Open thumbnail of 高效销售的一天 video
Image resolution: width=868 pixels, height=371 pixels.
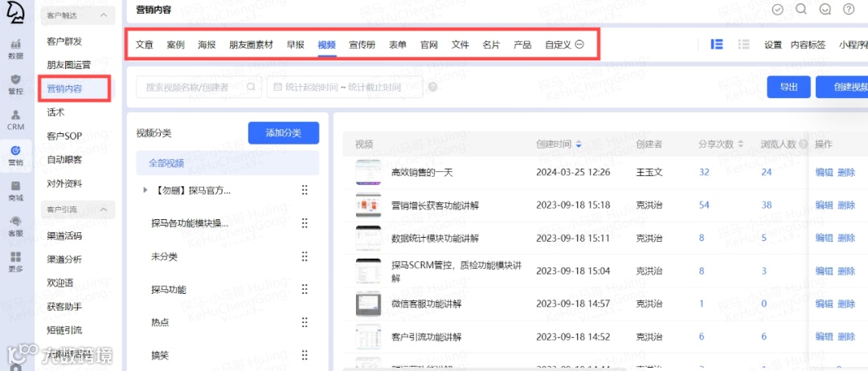368,173
